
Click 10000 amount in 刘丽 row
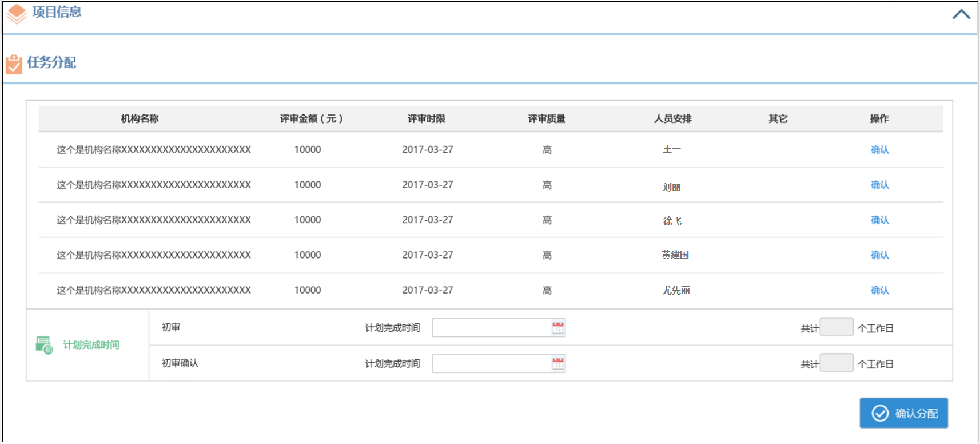[308, 185]
